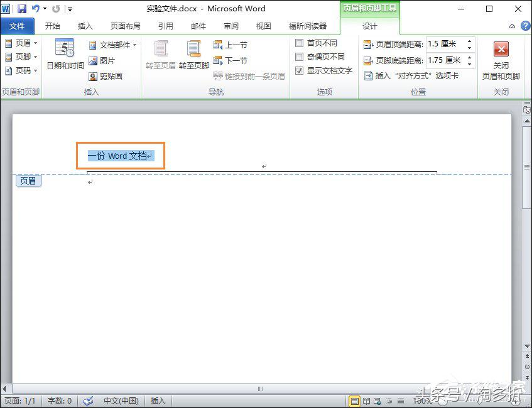This screenshot has height=408, width=532.
Task: Open the 页眉 header styles dropdown
Action: coord(21,43)
